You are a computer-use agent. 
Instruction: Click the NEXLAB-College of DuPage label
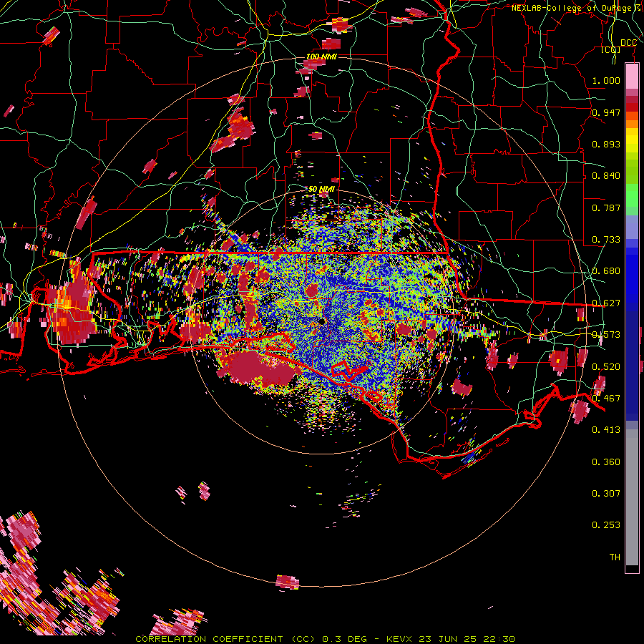[x=577, y=8]
